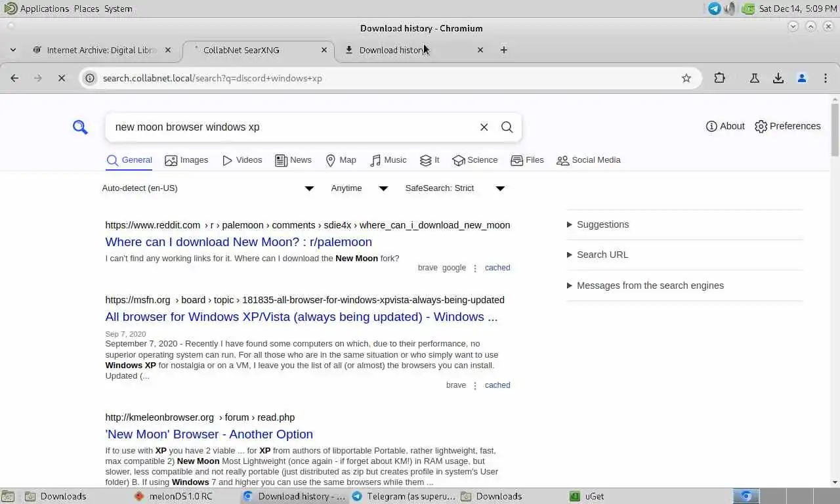This screenshot has height=504, width=840.
Task: Open the Chromium three-dot menu
Action: [x=826, y=78]
